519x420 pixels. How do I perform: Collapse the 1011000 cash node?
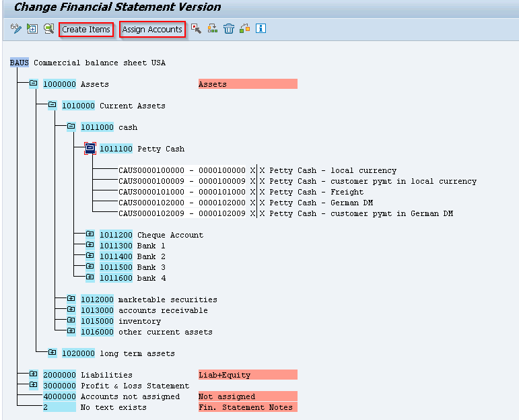(x=71, y=126)
